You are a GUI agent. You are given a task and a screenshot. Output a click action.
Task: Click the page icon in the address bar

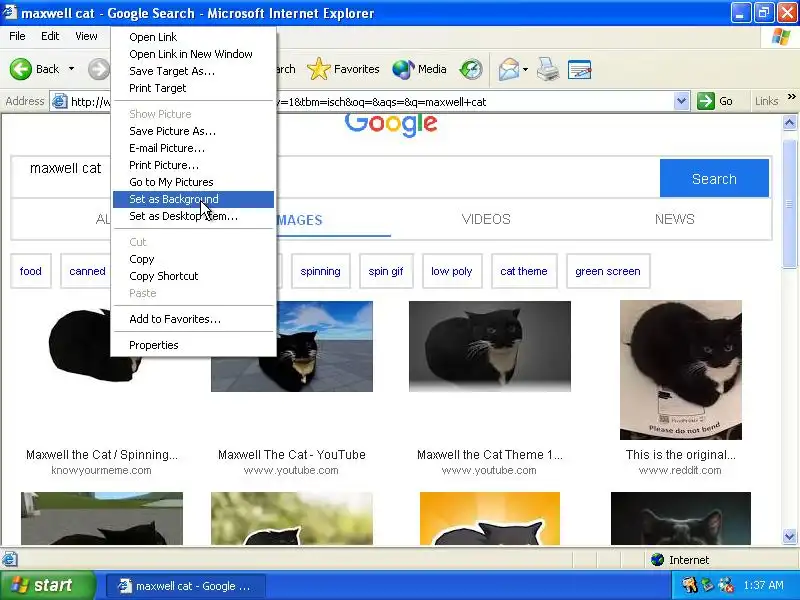point(60,102)
